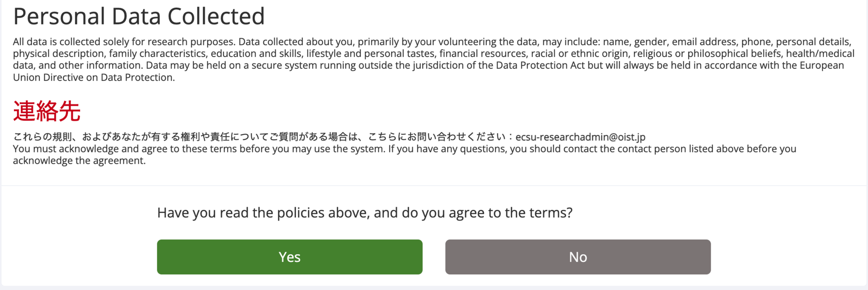Click the 'financial resources' phrase

tap(482, 54)
